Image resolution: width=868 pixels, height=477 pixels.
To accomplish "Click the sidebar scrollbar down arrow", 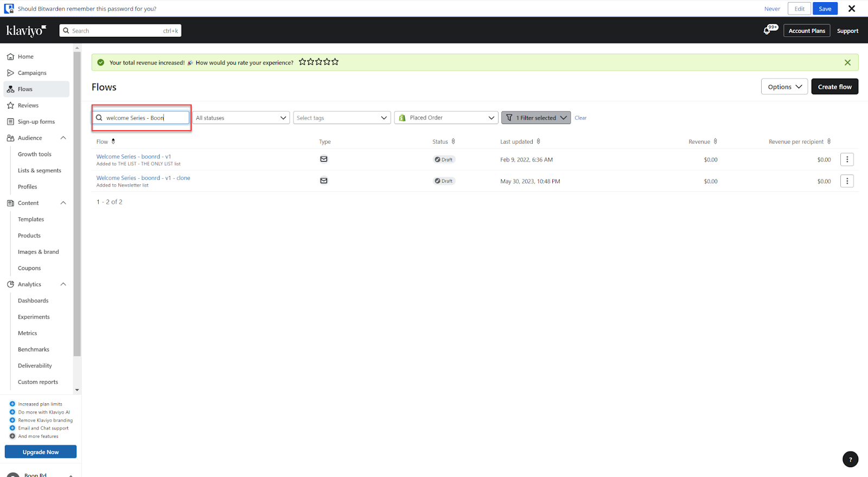I will click(77, 390).
